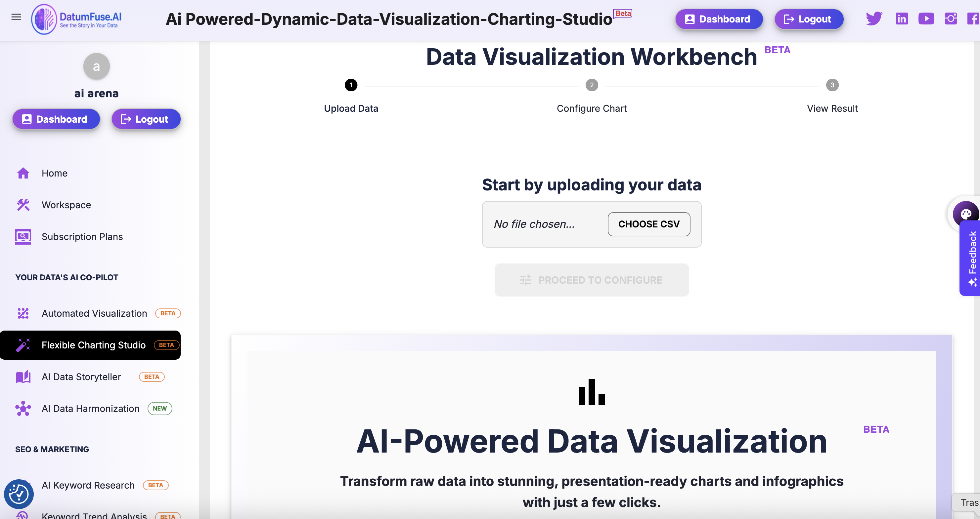The image size is (980, 519).
Task: Click the Subscription Plans monitor icon
Action: point(23,237)
